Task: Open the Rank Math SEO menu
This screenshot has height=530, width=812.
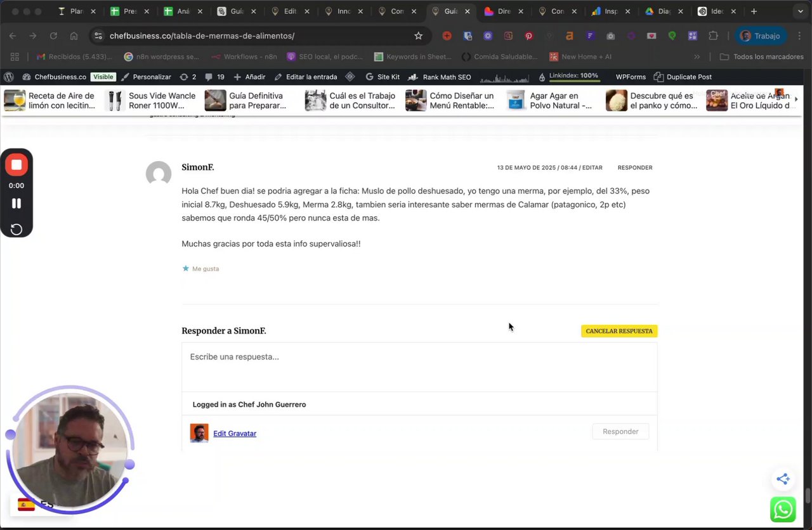Action: click(x=439, y=77)
